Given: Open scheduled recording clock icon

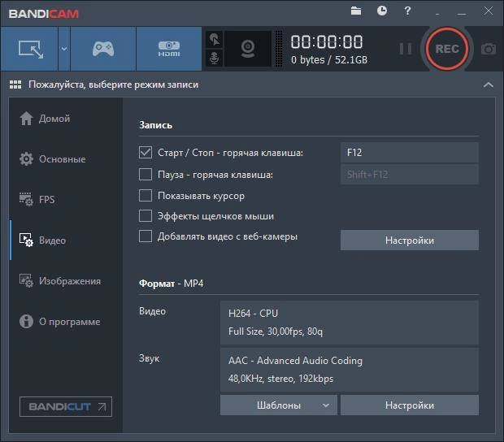Looking at the screenshot, I should point(382,11).
